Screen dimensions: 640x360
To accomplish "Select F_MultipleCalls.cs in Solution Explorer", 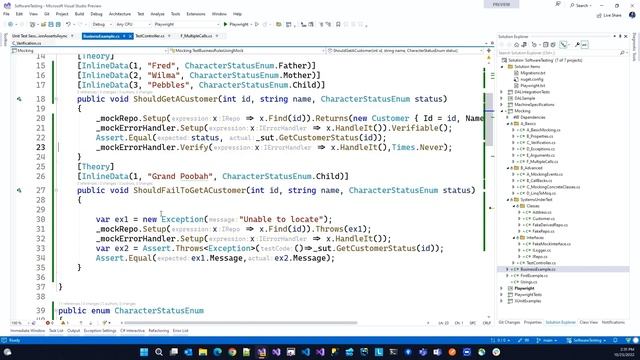I will 542,162.
